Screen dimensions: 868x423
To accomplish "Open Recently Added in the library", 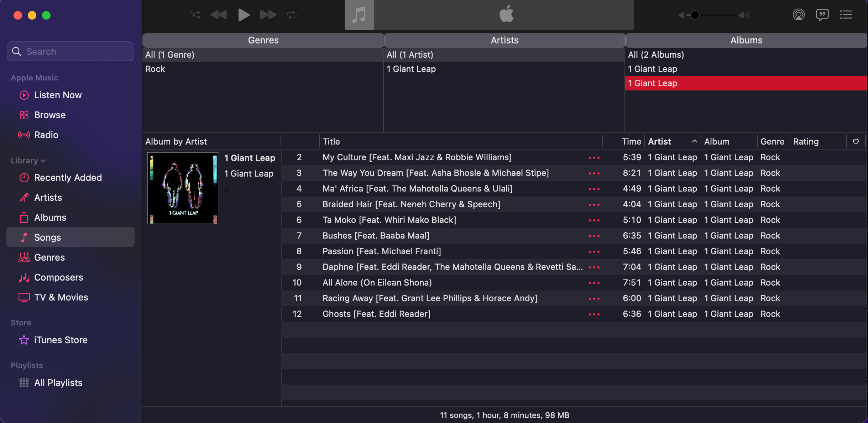I will pos(68,178).
